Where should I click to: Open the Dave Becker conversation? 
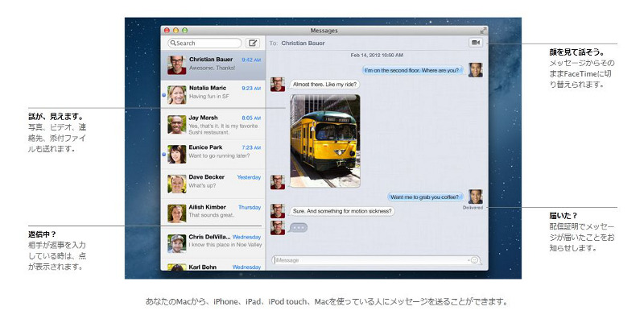coord(213,184)
